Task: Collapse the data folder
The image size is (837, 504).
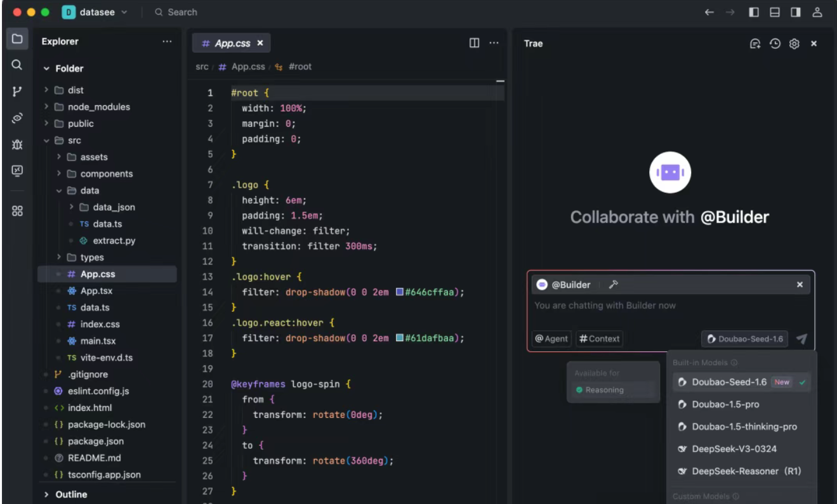Action: [59, 190]
